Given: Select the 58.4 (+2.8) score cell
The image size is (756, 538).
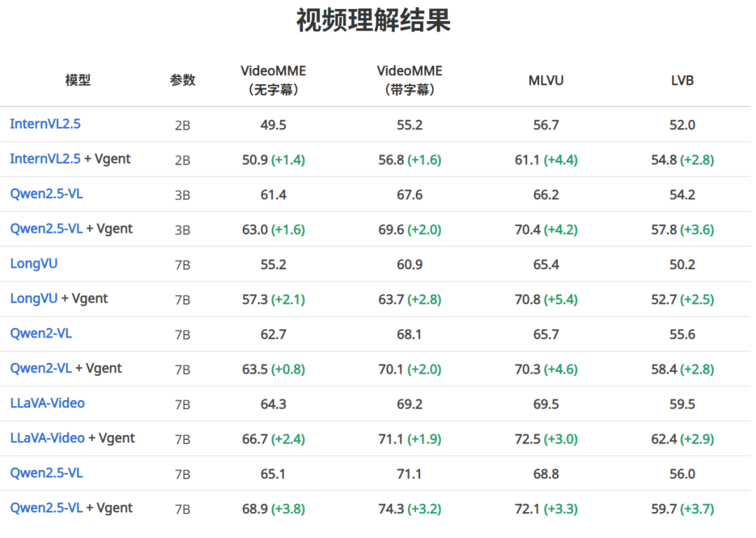Looking at the screenshot, I should coord(682,369).
